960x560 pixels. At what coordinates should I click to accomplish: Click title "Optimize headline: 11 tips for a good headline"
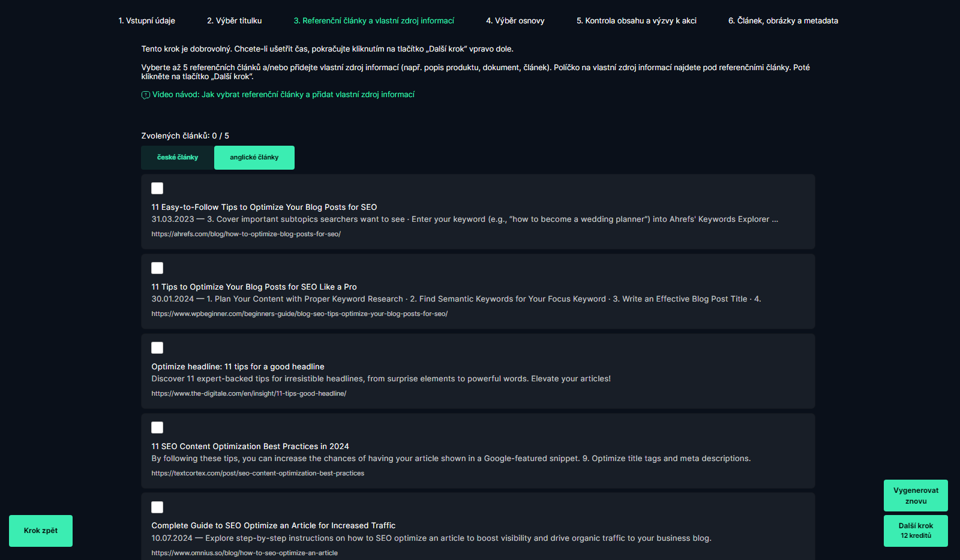tap(238, 367)
